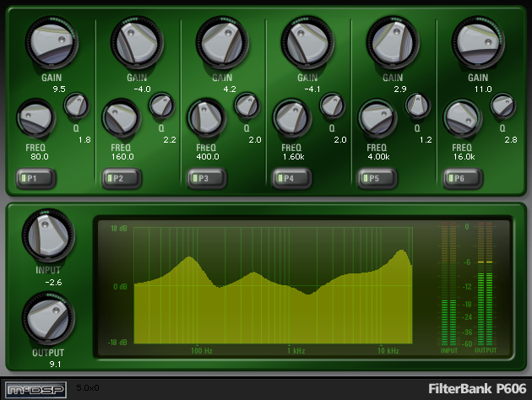The width and height of the screenshot is (532, 400).
Task: Click the P3 band gain knob
Action: [222, 42]
